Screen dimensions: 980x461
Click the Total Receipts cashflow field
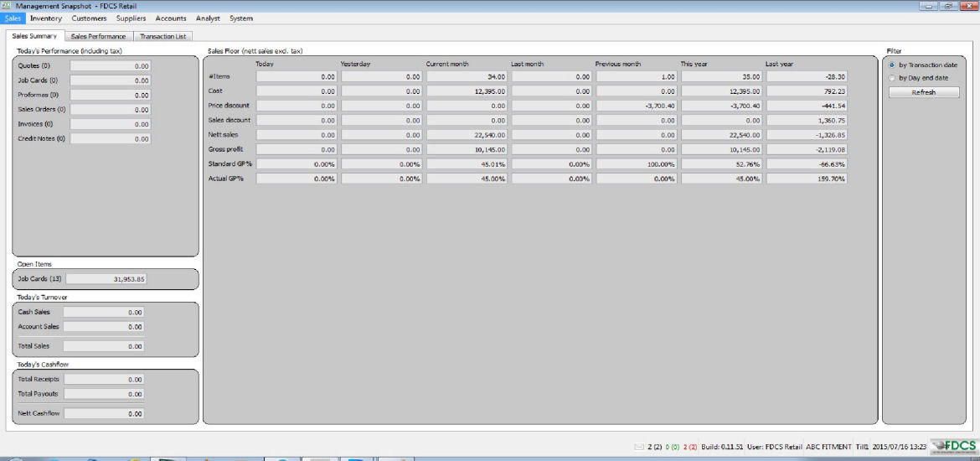point(104,380)
